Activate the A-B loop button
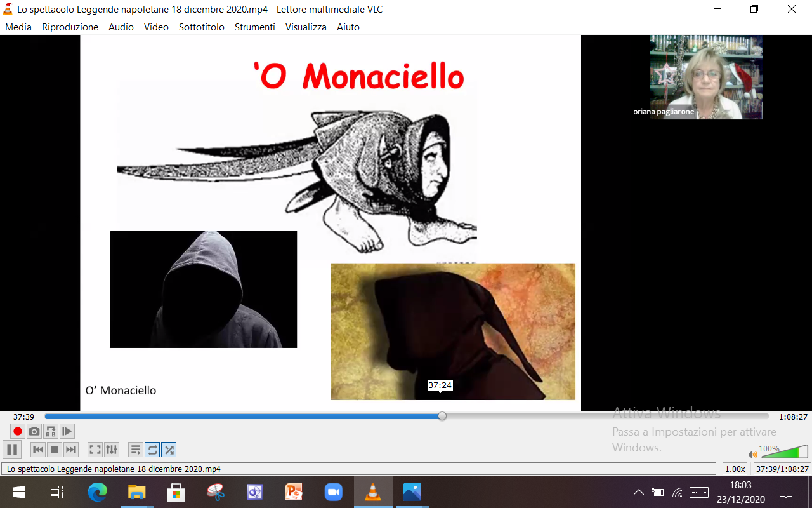The height and width of the screenshot is (508, 812). [51, 431]
